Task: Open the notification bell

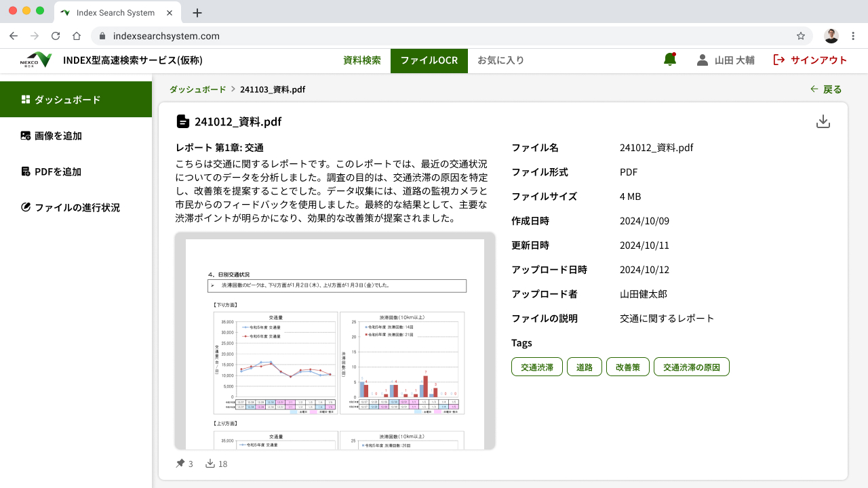Action: pyautogui.click(x=670, y=60)
